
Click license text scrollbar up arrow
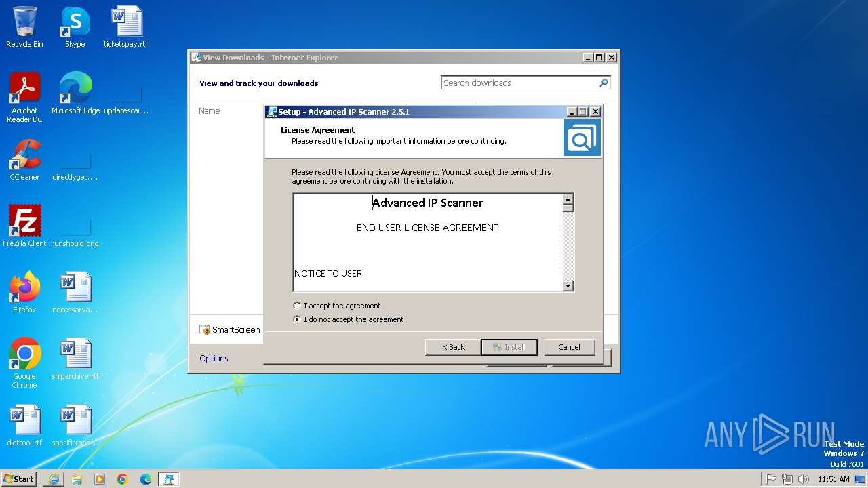pyautogui.click(x=568, y=199)
